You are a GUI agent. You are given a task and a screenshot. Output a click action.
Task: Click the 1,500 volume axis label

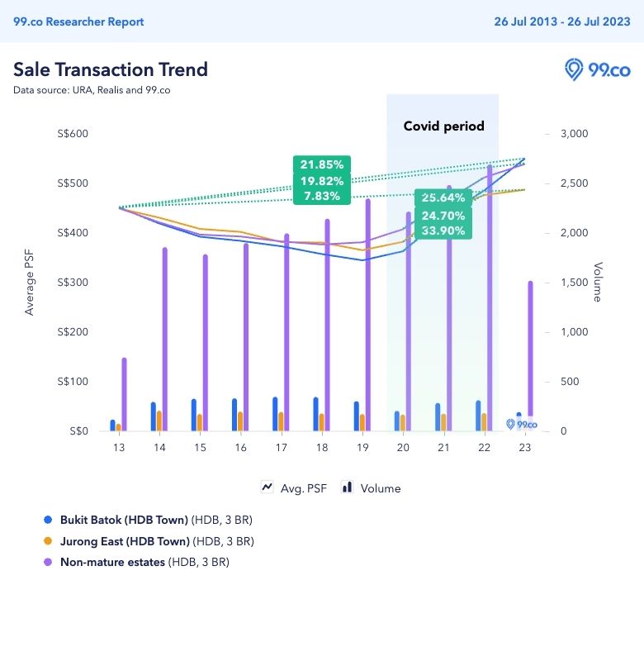(x=574, y=282)
